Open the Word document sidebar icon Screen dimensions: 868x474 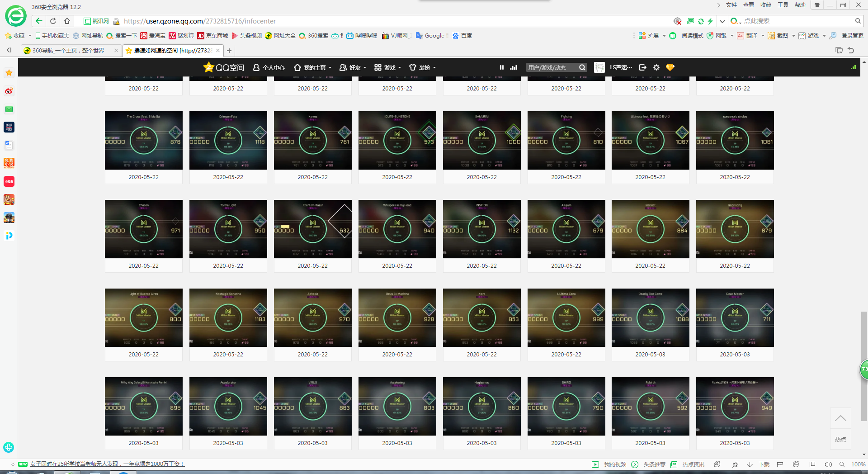point(9,145)
